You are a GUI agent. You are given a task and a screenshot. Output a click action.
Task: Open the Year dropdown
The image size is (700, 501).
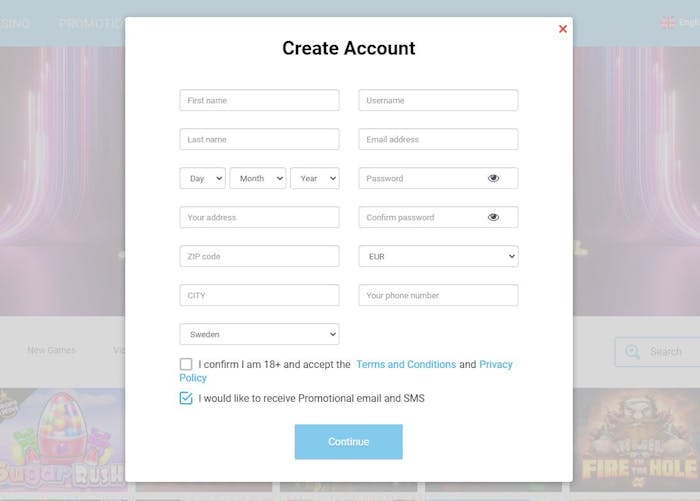point(314,178)
